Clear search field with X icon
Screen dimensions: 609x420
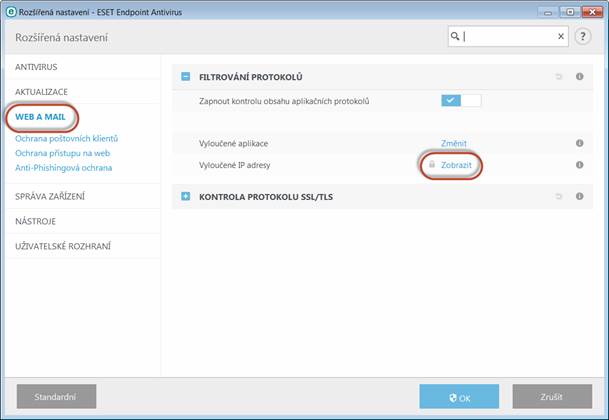(x=561, y=36)
